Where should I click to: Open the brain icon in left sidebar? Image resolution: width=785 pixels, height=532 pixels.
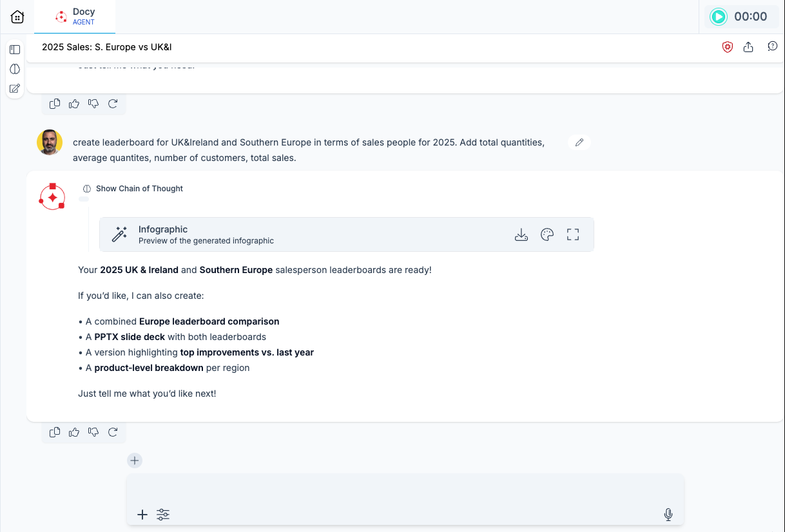tap(15, 69)
